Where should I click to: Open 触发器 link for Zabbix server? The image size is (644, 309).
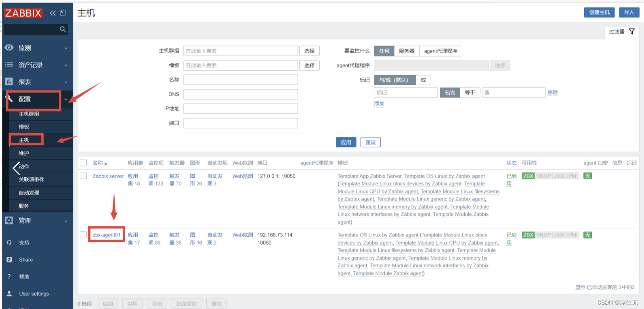click(x=175, y=180)
